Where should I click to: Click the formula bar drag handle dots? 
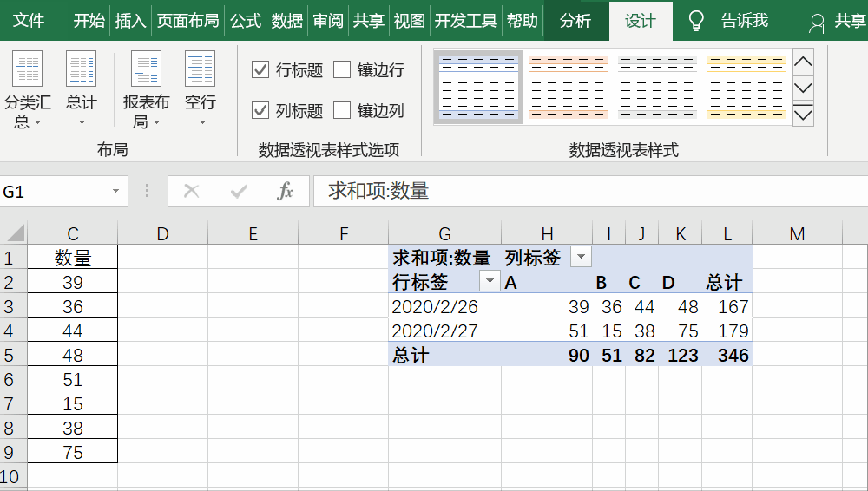point(147,191)
